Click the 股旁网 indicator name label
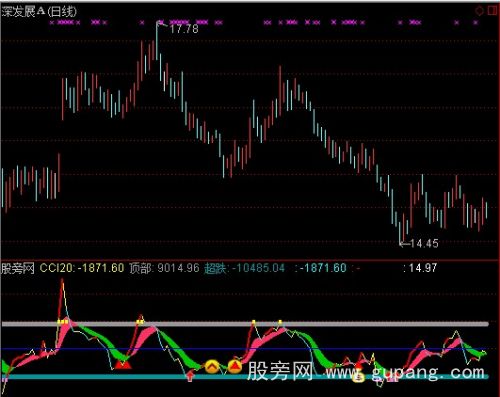This screenshot has height=397, width=500. coord(18,268)
